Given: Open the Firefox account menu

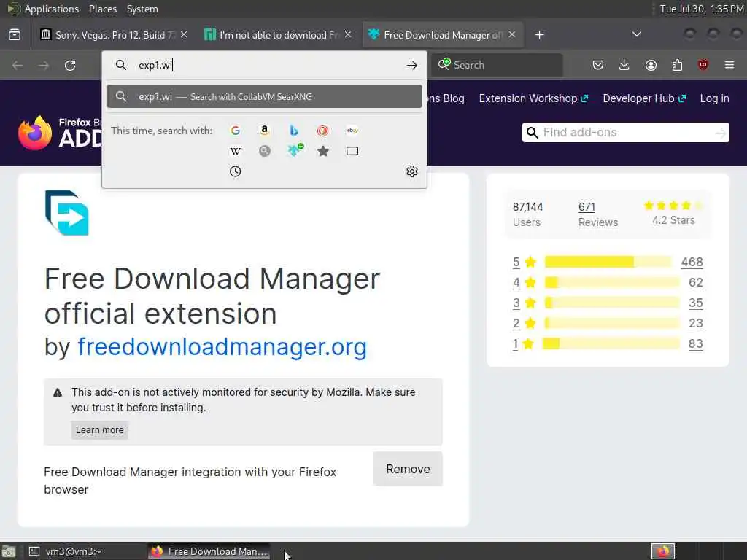Looking at the screenshot, I should pos(651,65).
